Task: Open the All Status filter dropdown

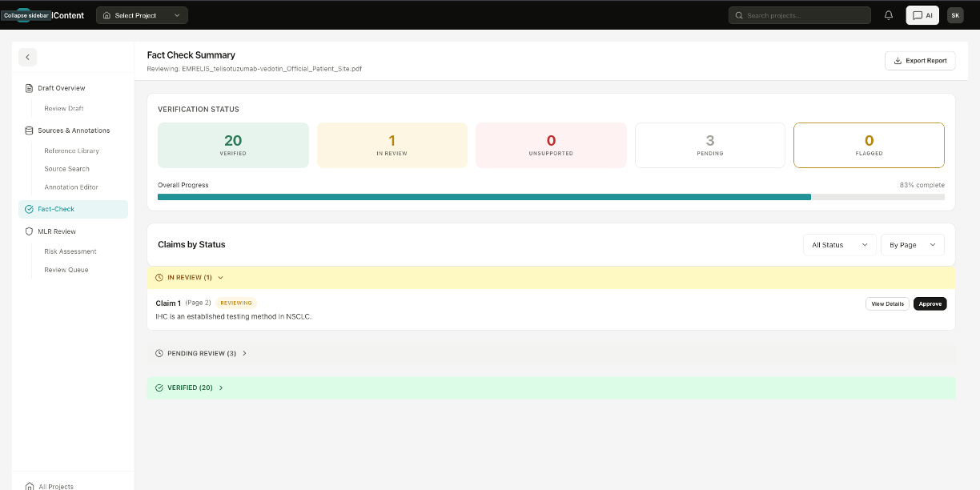Action: click(x=839, y=245)
